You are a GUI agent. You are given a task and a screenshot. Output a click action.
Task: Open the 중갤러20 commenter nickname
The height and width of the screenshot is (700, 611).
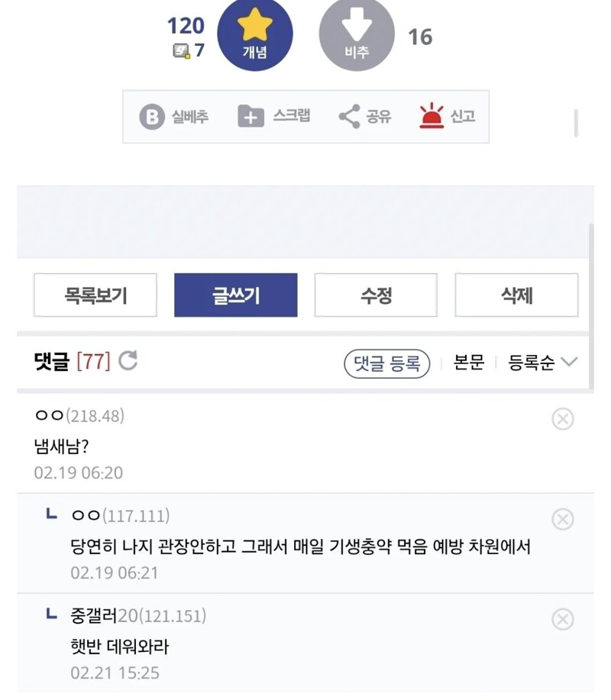[x=102, y=616]
